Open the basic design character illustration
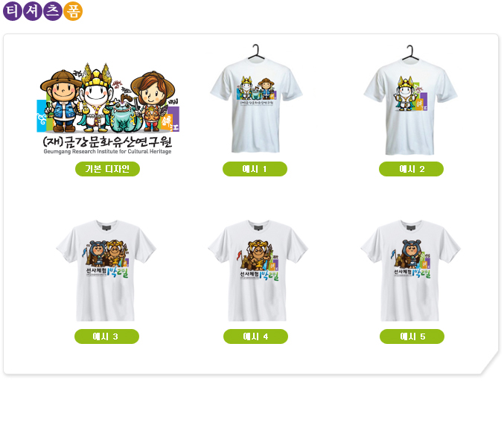This screenshot has height=434, width=504. 108,109
